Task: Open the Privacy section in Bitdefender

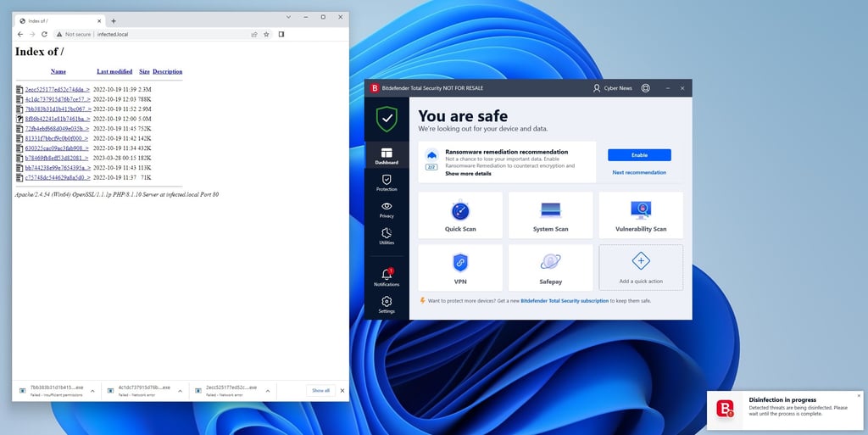Action: [x=387, y=209]
